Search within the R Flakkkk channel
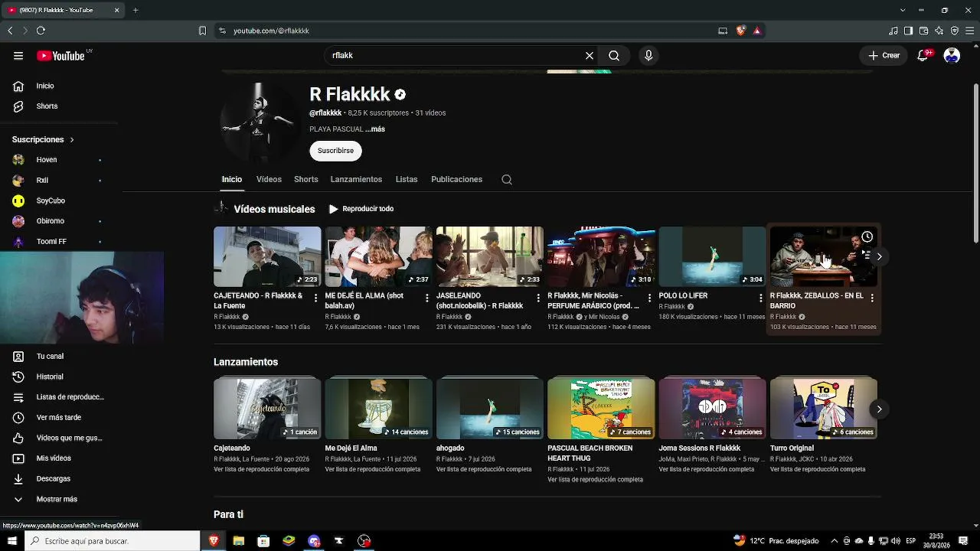Viewport: 980px width, 551px height. (x=507, y=180)
